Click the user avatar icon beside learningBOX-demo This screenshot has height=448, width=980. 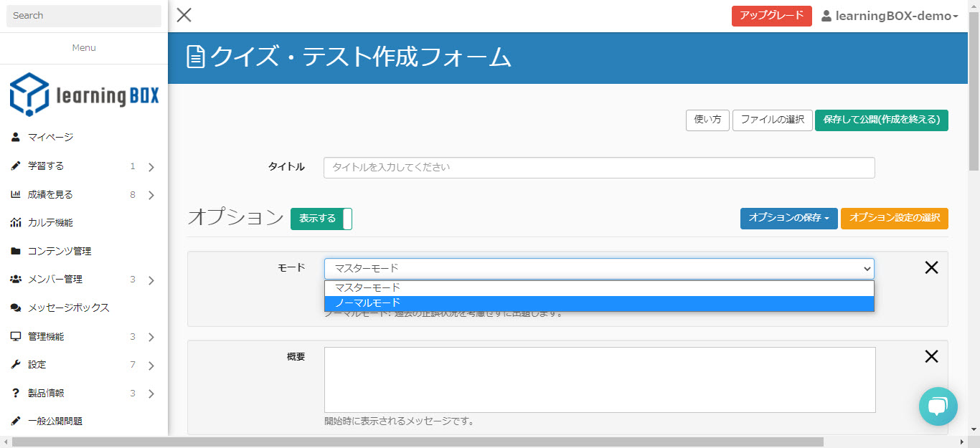[826, 16]
